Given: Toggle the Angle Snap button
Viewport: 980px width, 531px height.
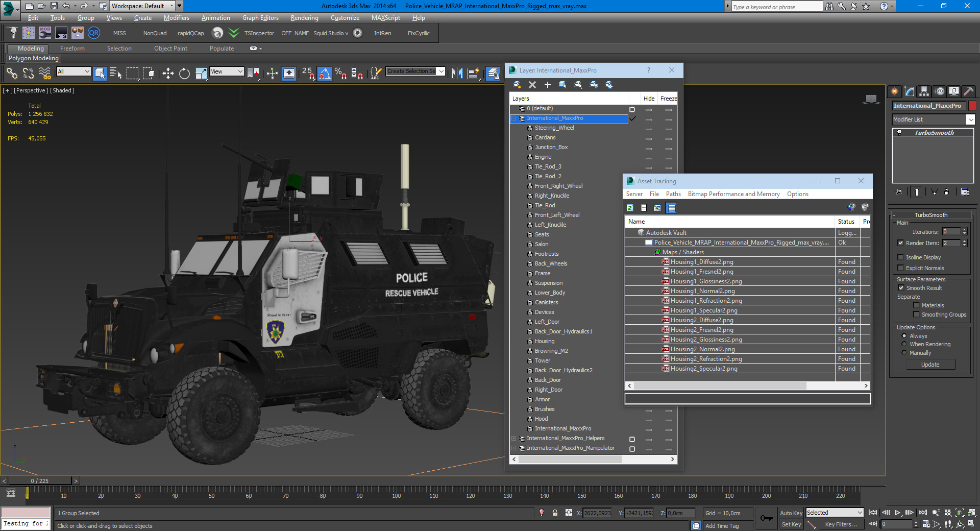Looking at the screenshot, I should (324, 74).
